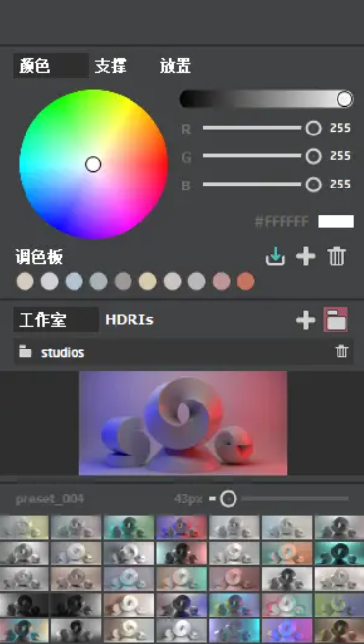Image resolution: width=364 pixels, height=644 pixels.
Task: Delete palette using the 调色板 trash icon
Action: click(x=337, y=257)
